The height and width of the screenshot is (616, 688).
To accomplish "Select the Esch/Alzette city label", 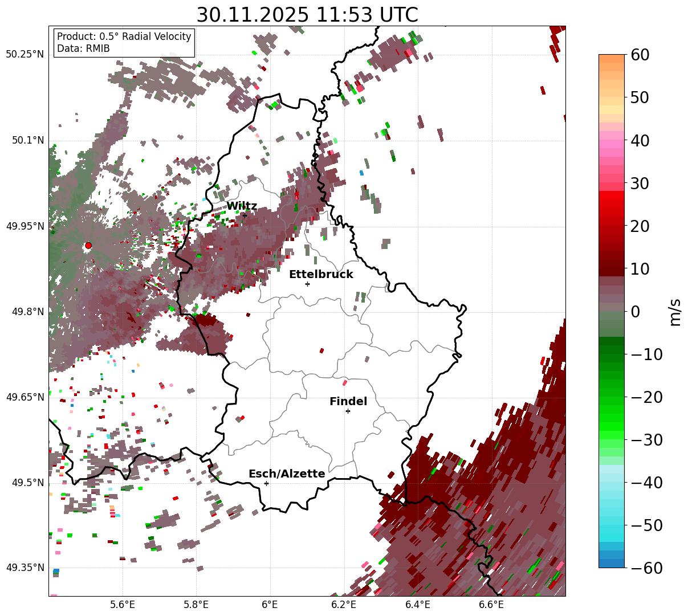I will point(287,474).
